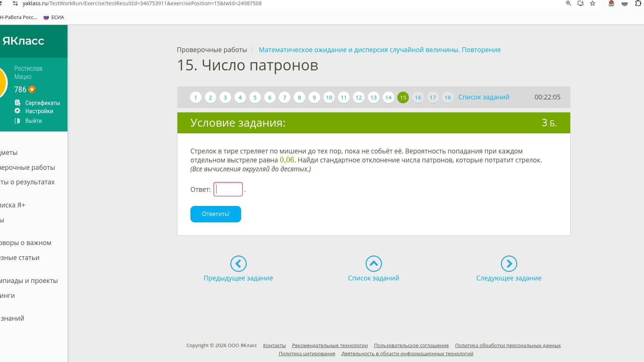Viewport: 644px width, 362px height.
Task: Open Список заданий link beside task numbers
Action: 484,97
